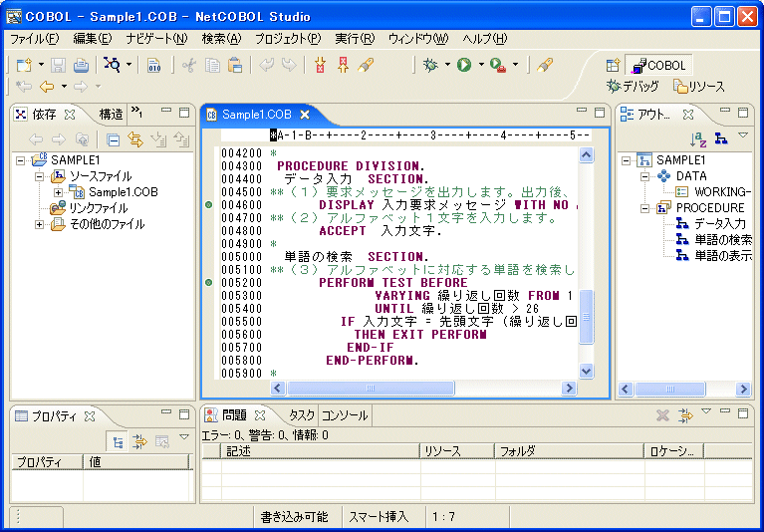Viewport: 764px width, 532px height.
Task: Click editor vertical scrollbar thumb
Action: pos(586,317)
